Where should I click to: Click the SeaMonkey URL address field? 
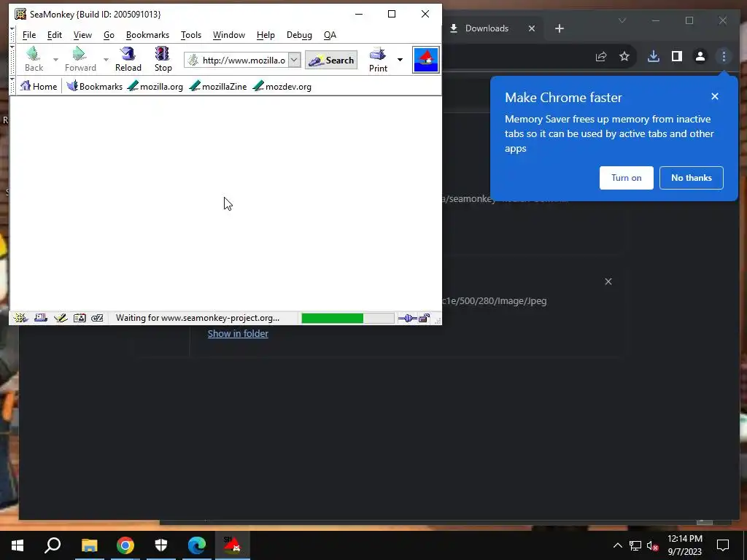pos(244,60)
